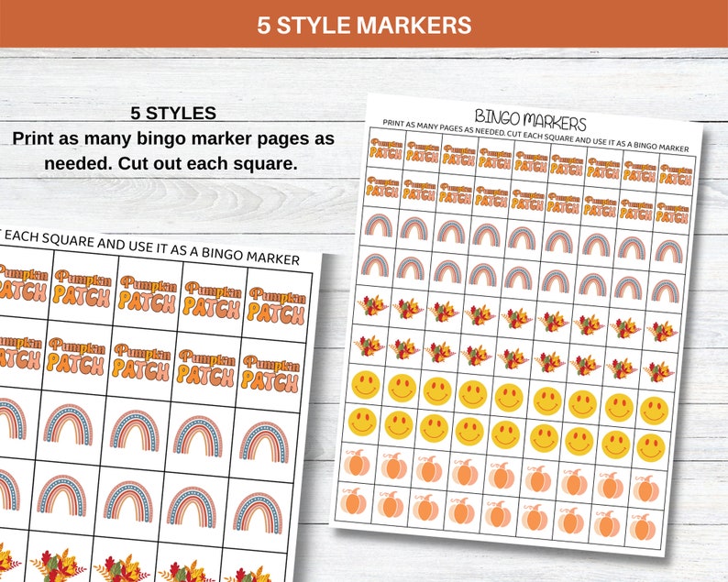The width and height of the screenshot is (728, 582).
Task: Select the rightmost Pumpkin Patch in the close-up page's top row
Action: coord(277,306)
